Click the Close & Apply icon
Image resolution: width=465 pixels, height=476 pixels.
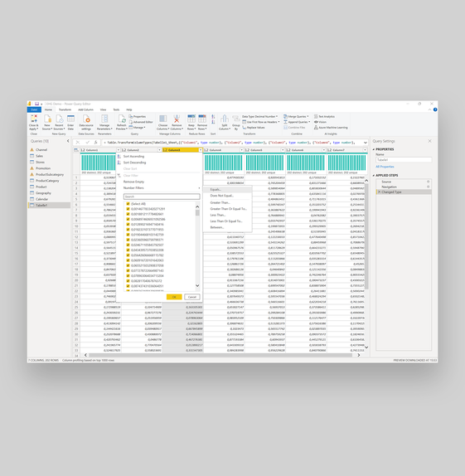pos(34,119)
